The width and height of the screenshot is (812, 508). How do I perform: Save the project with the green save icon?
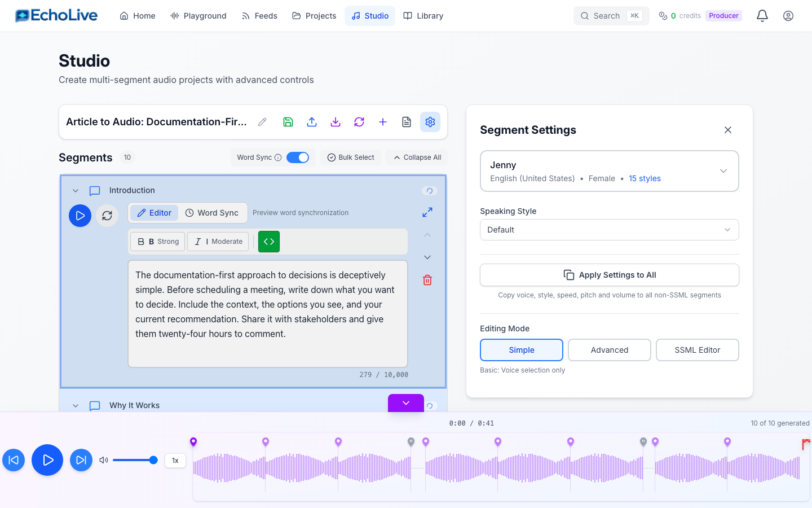click(288, 122)
